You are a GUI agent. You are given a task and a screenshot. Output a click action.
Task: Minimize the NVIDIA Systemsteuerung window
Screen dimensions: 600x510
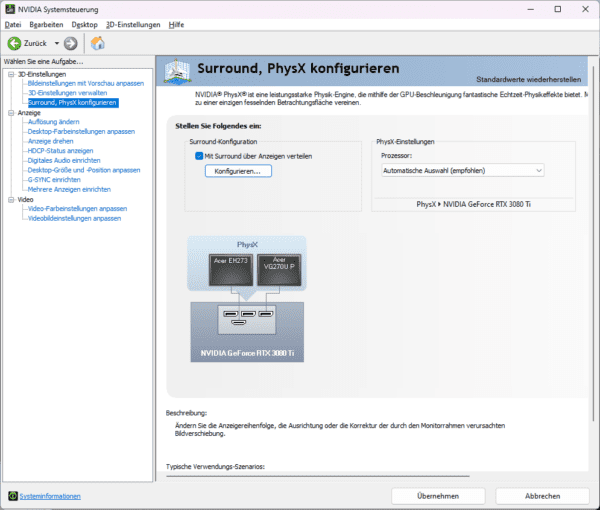click(x=530, y=9)
